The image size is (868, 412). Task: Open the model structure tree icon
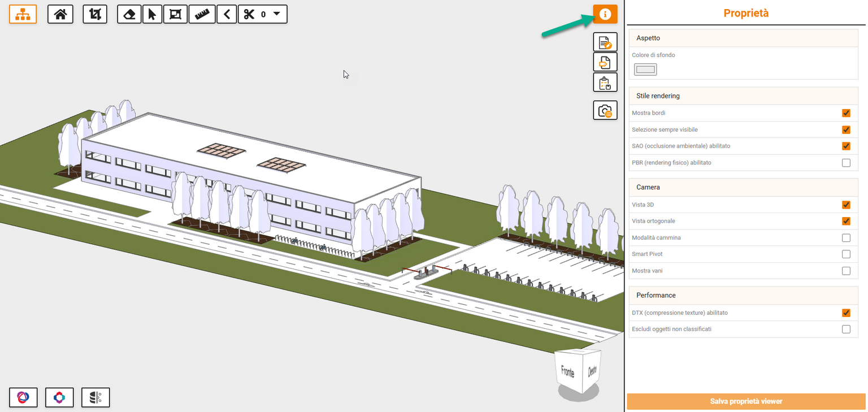point(23,14)
